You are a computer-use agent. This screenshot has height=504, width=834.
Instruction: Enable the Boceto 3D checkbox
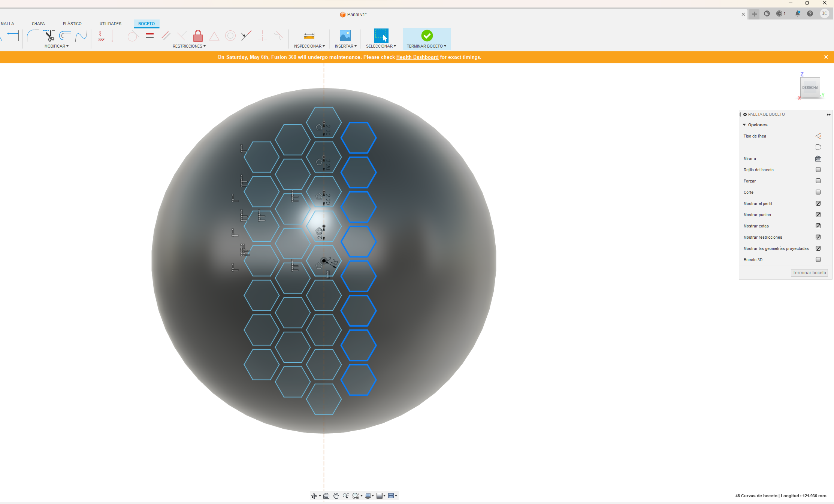(818, 260)
